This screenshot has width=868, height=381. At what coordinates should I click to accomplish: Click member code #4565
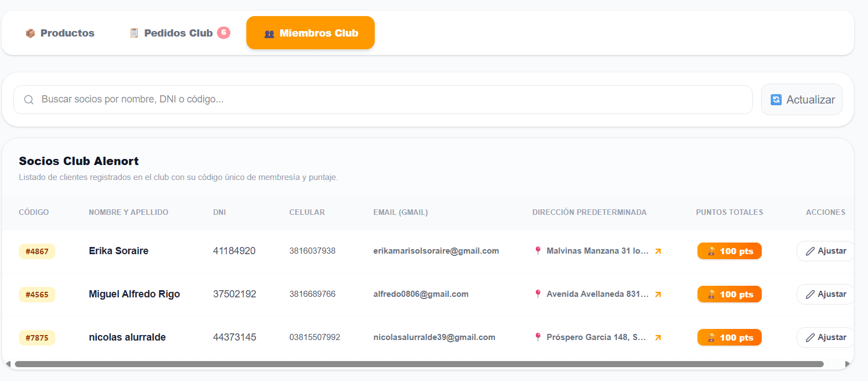point(37,295)
